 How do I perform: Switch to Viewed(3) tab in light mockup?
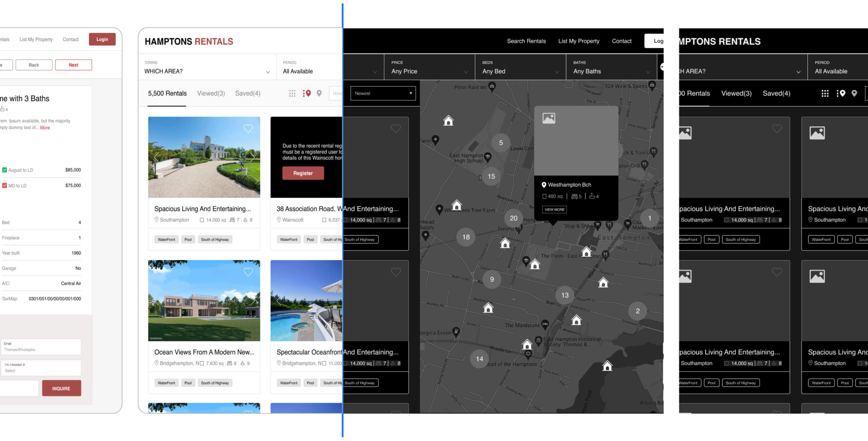tap(211, 93)
